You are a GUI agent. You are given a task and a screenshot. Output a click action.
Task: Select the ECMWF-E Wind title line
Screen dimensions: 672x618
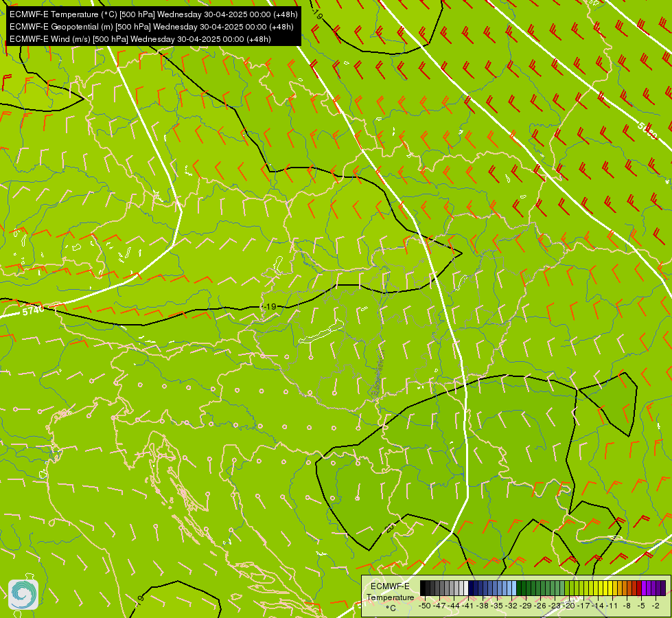click(140, 39)
